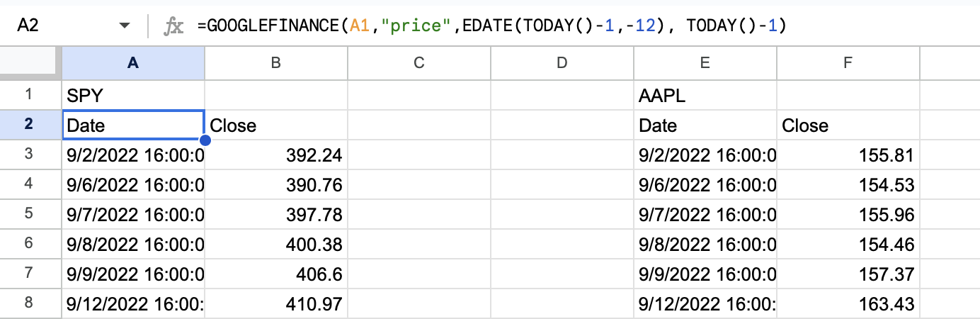Click the GOOGLEFINANCE formula in the formula bar

click(x=492, y=26)
